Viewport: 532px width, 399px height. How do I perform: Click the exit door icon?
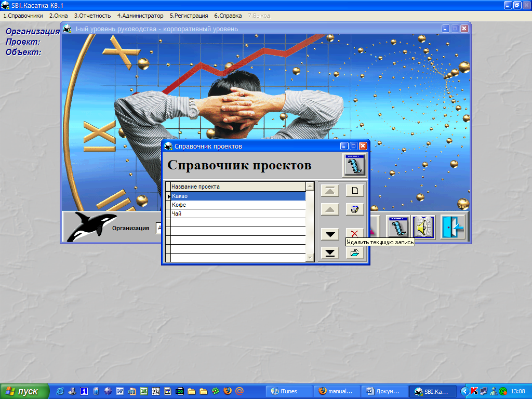[x=453, y=227]
